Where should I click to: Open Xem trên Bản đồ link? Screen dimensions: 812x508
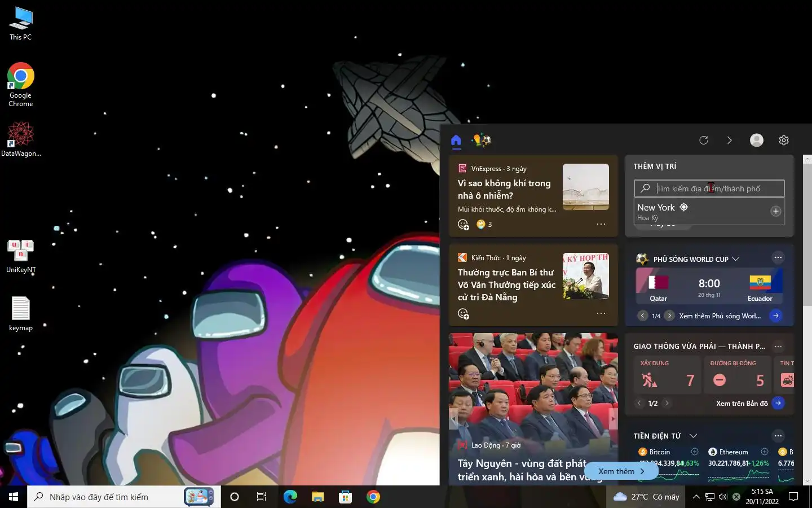coord(742,403)
